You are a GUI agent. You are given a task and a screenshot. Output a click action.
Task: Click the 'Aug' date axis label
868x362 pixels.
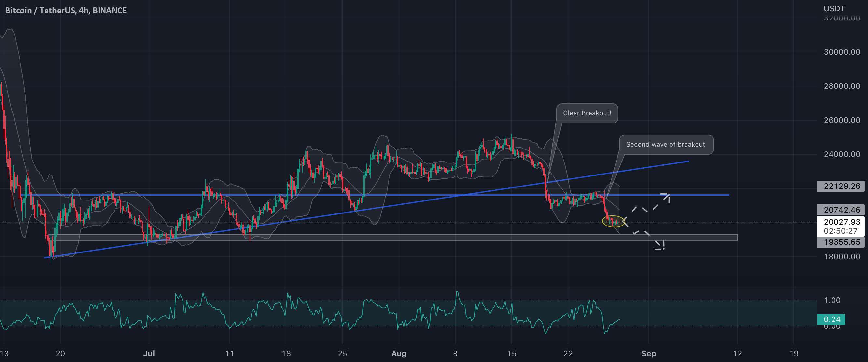click(399, 354)
